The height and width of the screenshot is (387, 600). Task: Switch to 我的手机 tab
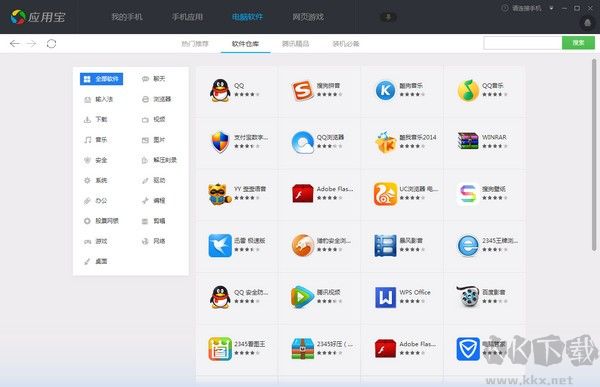(x=127, y=17)
